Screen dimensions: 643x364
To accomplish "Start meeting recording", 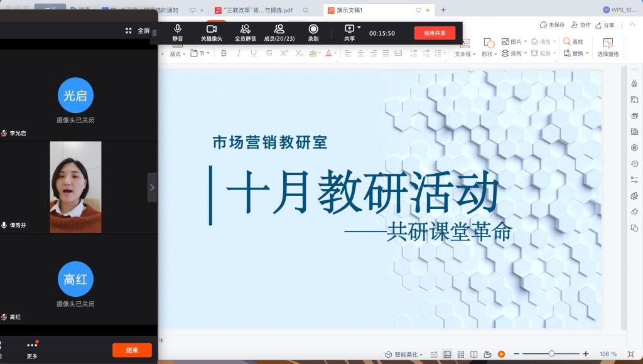I will pyautogui.click(x=313, y=33).
